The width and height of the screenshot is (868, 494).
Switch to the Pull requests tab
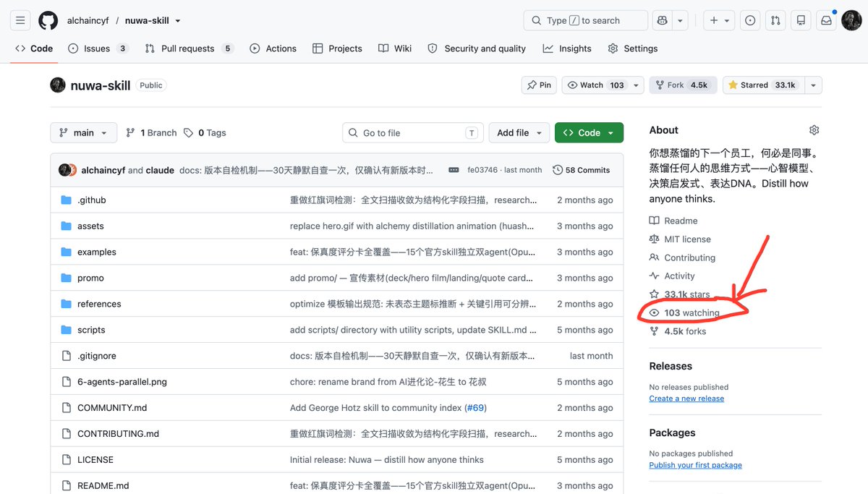pyautogui.click(x=189, y=48)
